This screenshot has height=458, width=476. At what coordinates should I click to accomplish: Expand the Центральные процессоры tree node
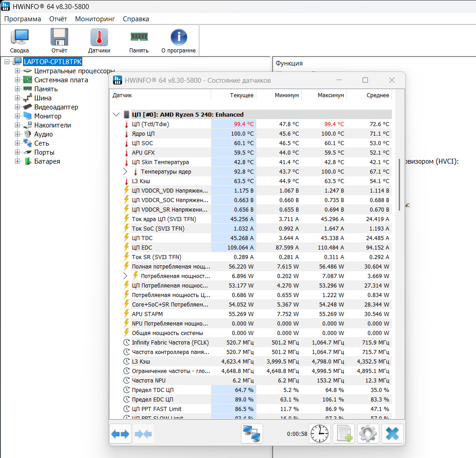coord(18,71)
